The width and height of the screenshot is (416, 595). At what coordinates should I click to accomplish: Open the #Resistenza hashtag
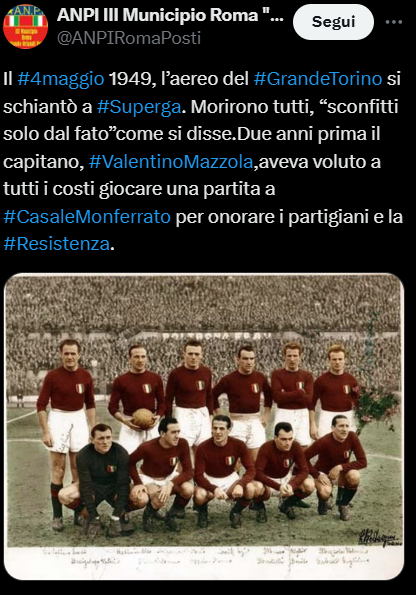[x=57, y=244]
